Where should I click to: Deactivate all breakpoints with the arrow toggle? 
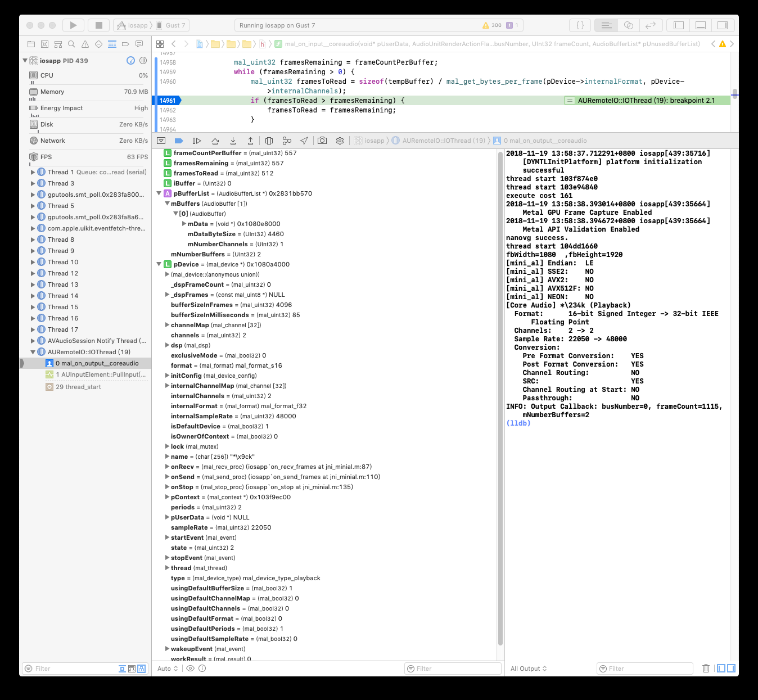(179, 141)
